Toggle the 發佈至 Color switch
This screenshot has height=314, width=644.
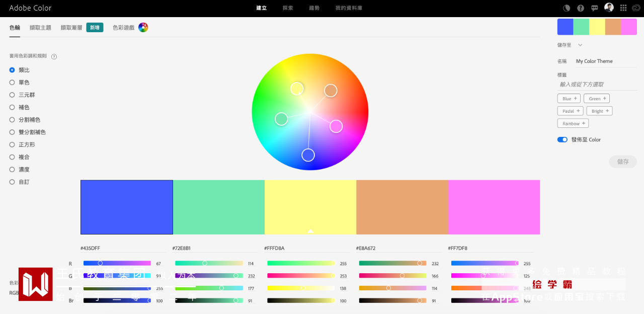[x=562, y=139]
